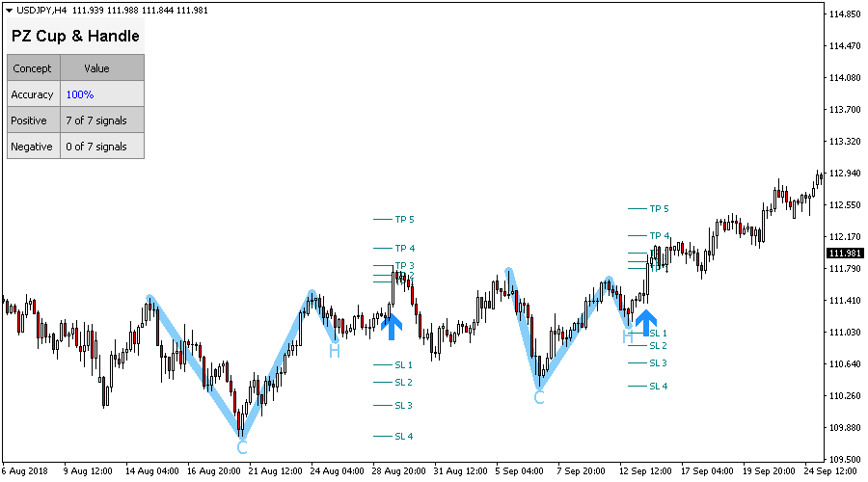Click the '24 Sep 12:00' time label

pos(830,471)
